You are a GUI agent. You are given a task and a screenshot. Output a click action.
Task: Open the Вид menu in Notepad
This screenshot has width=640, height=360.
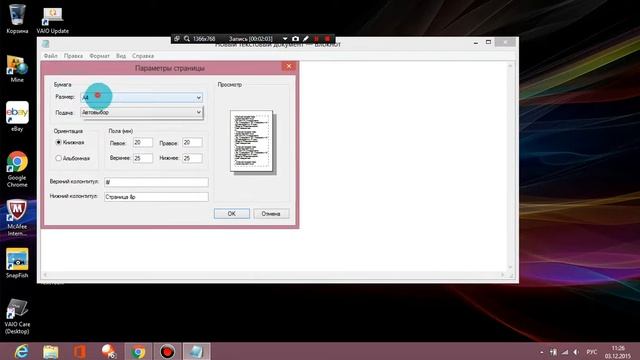(121, 56)
